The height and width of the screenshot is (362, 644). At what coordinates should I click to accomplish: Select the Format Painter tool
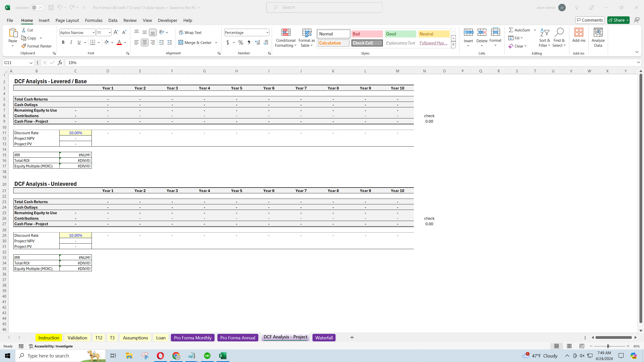click(36, 46)
